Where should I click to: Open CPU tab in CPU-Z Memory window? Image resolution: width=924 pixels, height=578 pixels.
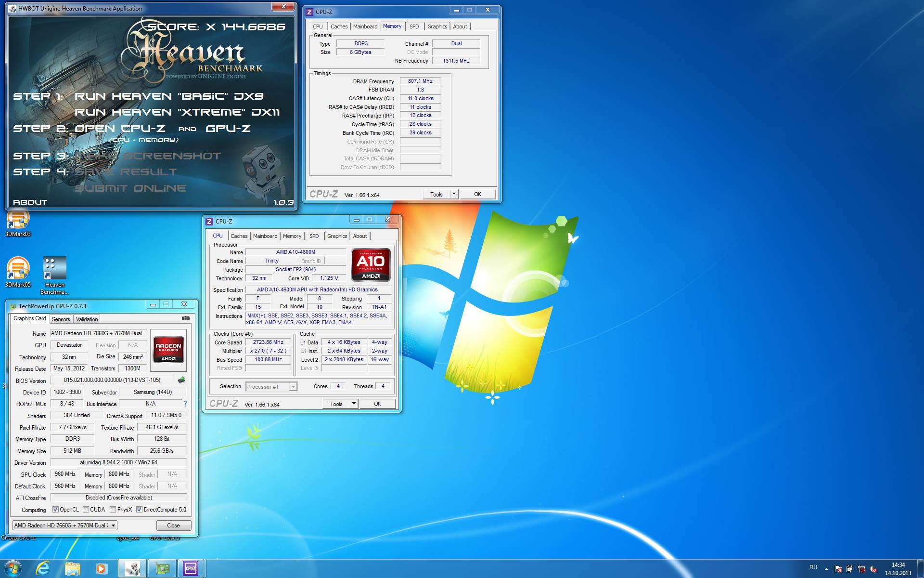click(318, 26)
